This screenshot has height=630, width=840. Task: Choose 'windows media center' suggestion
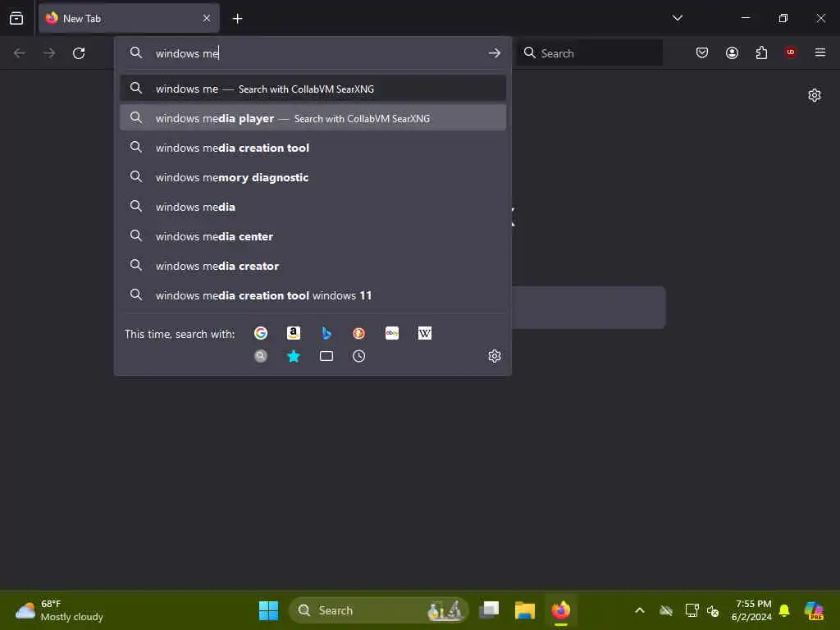point(313,235)
